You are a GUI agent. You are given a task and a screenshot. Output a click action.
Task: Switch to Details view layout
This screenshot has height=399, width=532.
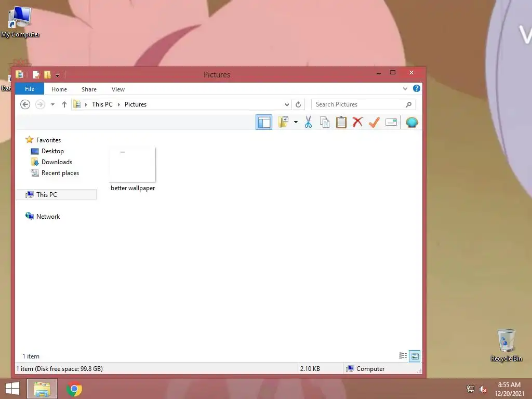[403, 356]
